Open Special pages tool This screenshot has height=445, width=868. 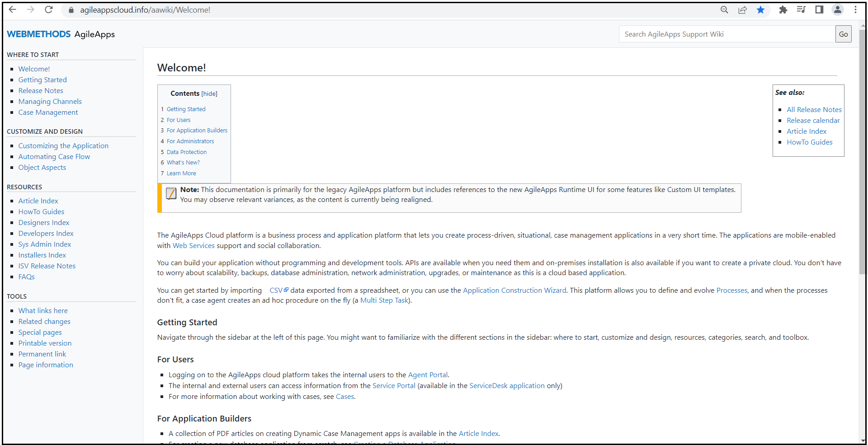pos(40,333)
